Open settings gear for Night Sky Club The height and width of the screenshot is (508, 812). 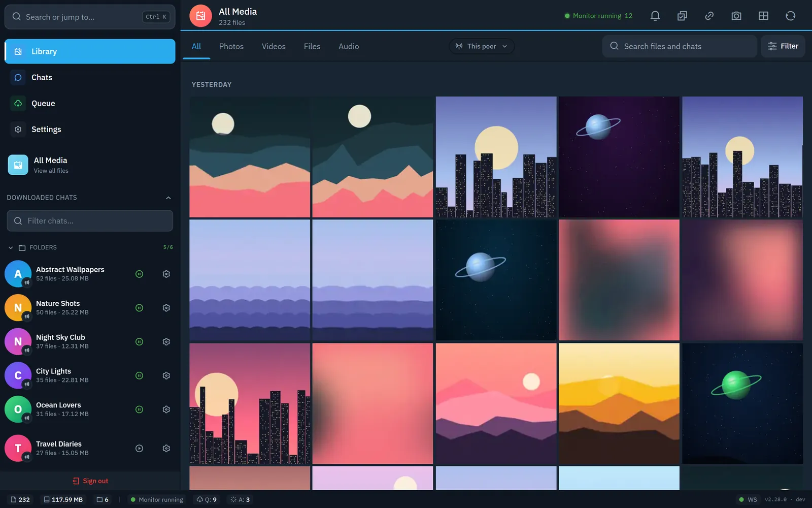(x=166, y=342)
